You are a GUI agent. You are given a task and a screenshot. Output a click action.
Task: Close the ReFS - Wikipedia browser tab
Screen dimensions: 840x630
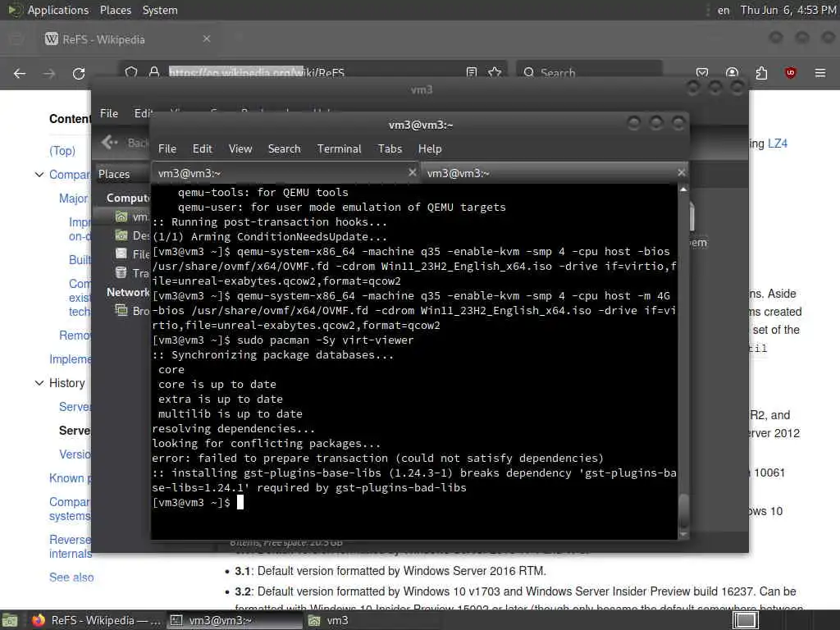click(x=207, y=39)
